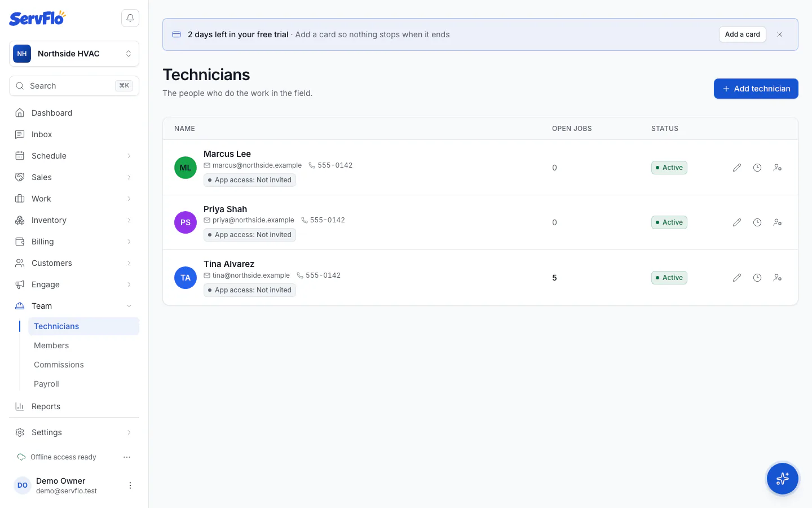
Task: Click Tina Alvarez's user settings icon
Action: click(x=778, y=278)
